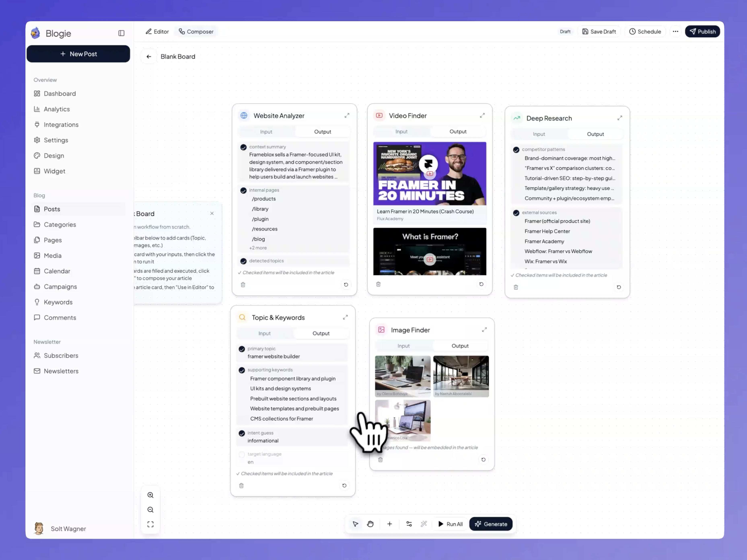
Task: Open the three-dot more options menu
Action: coord(675,31)
